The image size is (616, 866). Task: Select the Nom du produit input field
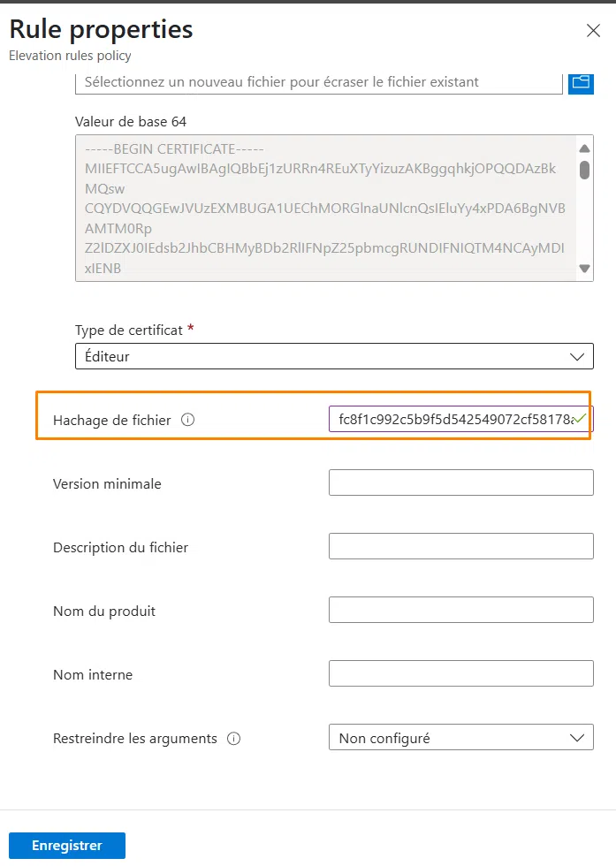click(460, 609)
